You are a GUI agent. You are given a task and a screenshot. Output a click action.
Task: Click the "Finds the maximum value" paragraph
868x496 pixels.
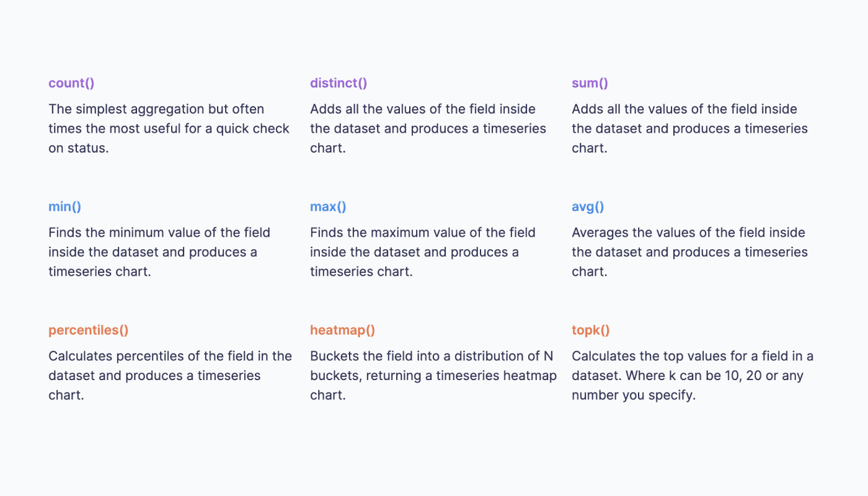click(x=423, y=252)
